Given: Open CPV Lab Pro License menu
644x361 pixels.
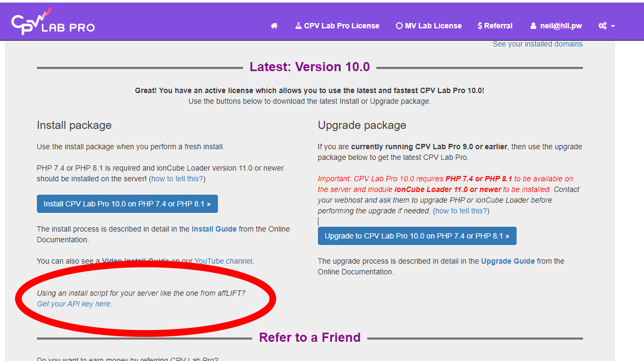Looking at the screenshot, I should (x=337, y=26).
